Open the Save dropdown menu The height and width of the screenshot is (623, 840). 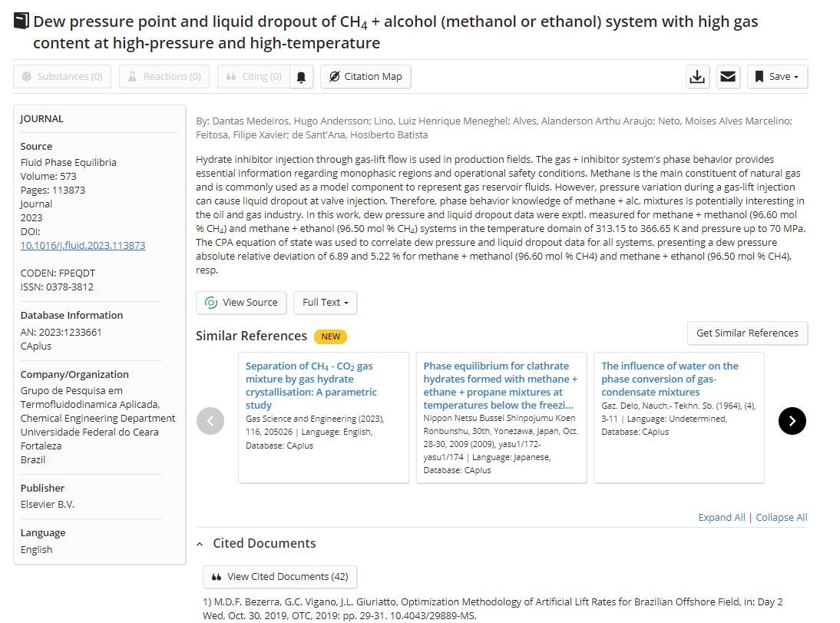(777, 77)
